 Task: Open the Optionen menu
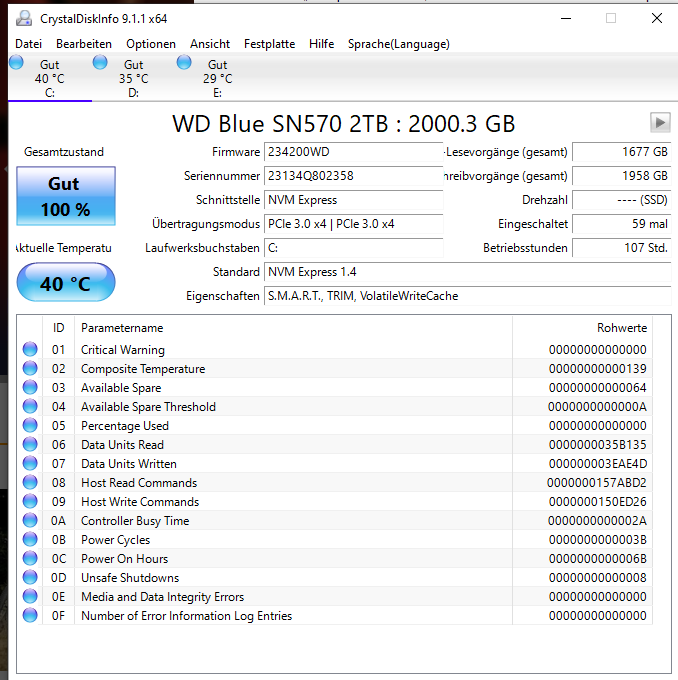[151, 44]
